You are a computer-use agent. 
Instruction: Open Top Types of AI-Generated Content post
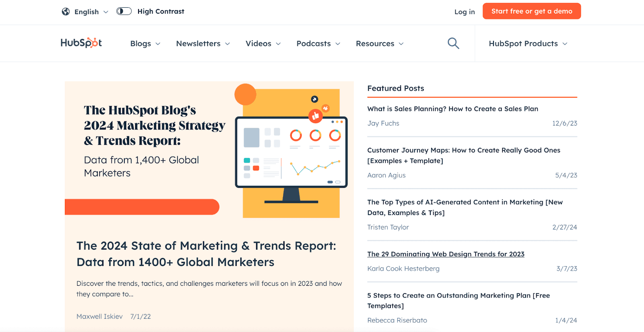click(465, 207)
